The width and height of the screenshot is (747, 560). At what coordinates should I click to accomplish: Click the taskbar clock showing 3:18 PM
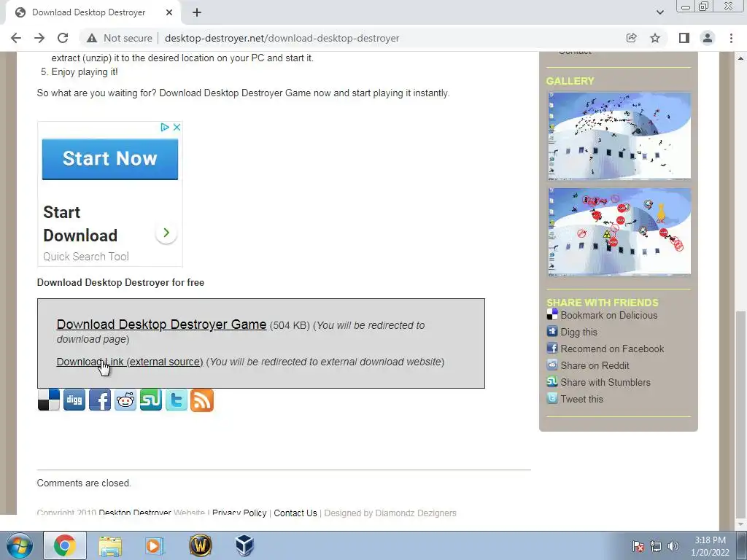[710, 546]
